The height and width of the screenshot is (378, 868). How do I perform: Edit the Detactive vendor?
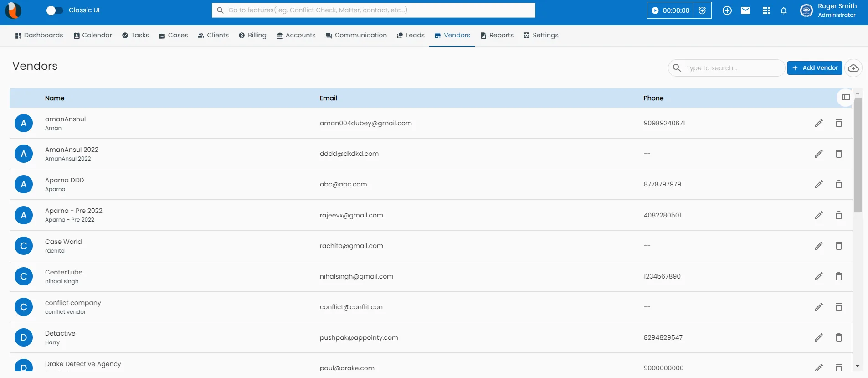[819, 337]
